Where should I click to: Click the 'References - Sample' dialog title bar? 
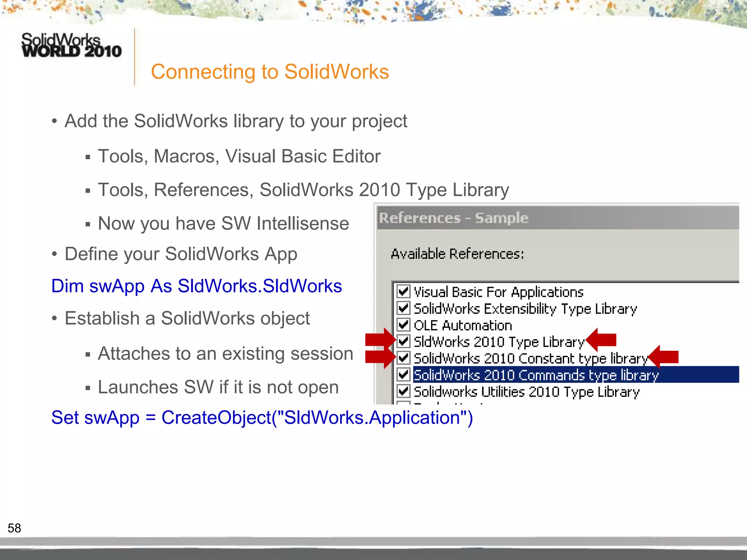click(558, 218)
